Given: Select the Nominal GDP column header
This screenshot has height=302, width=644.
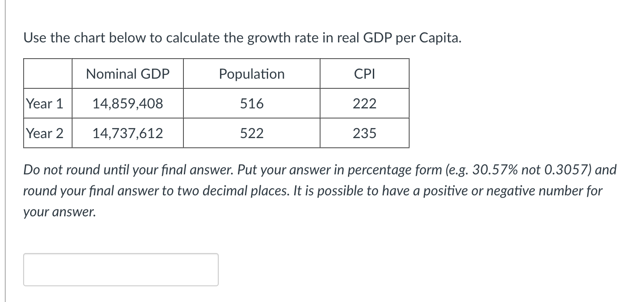Looking at the screenshot, I should (x=127, y=73).
